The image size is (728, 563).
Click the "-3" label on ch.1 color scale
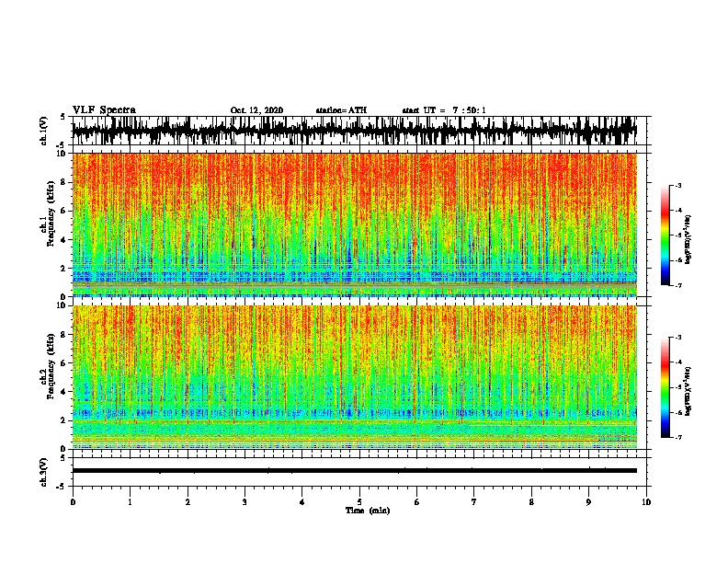coord(677,185)
